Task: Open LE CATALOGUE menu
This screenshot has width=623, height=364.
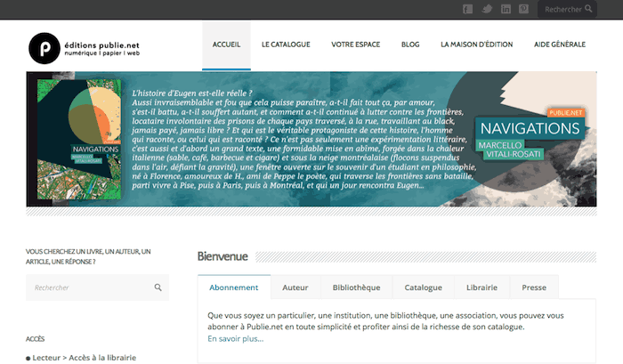Action: pyautogui.click(x=286, y=44)
